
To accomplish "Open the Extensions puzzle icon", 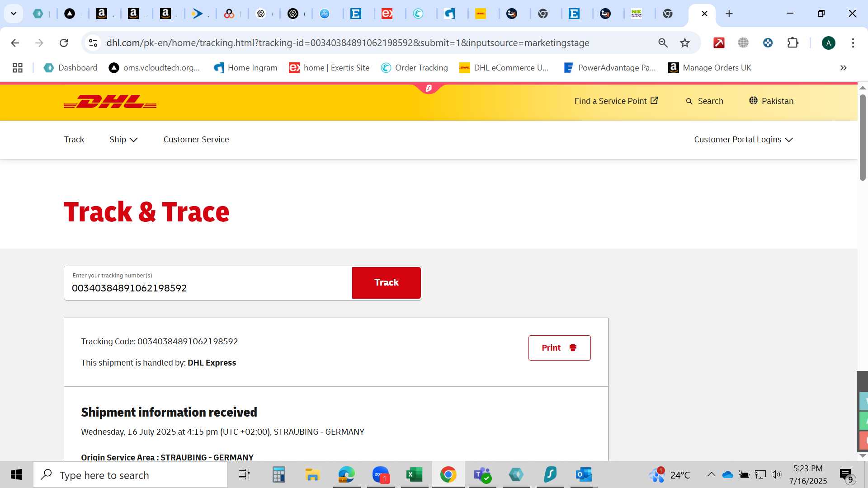I will pos(793,43).
